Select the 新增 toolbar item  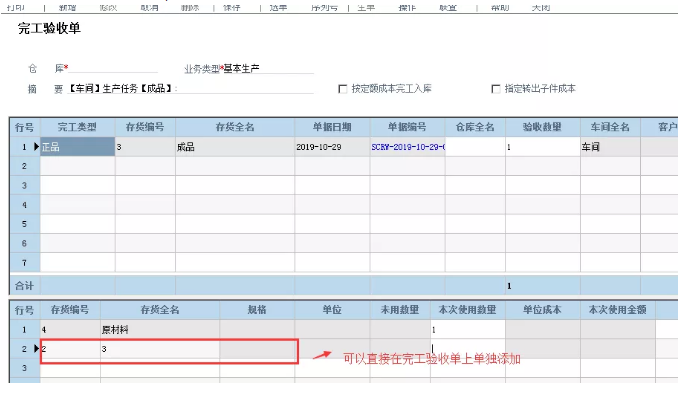coord(67,8)
